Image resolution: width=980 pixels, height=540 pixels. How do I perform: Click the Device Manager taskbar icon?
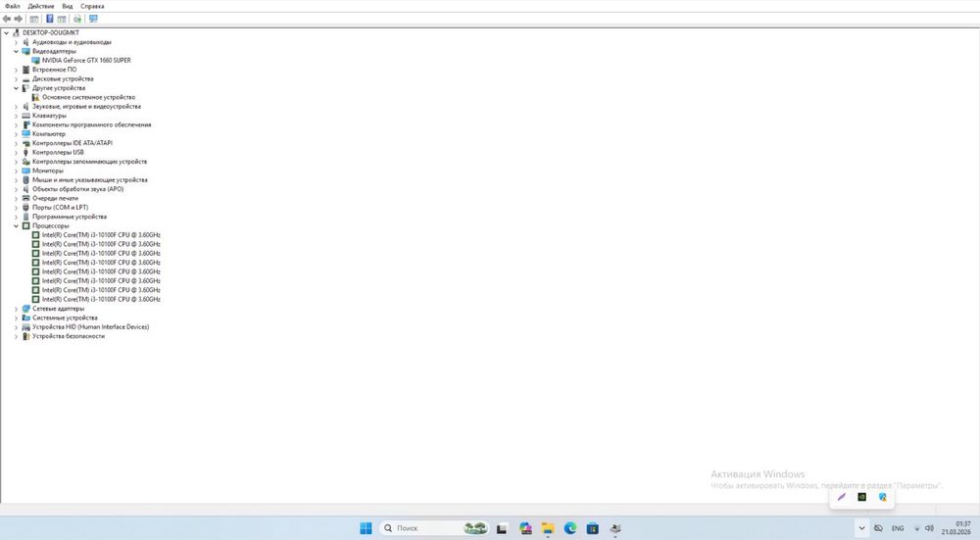[x=615, y=529]
